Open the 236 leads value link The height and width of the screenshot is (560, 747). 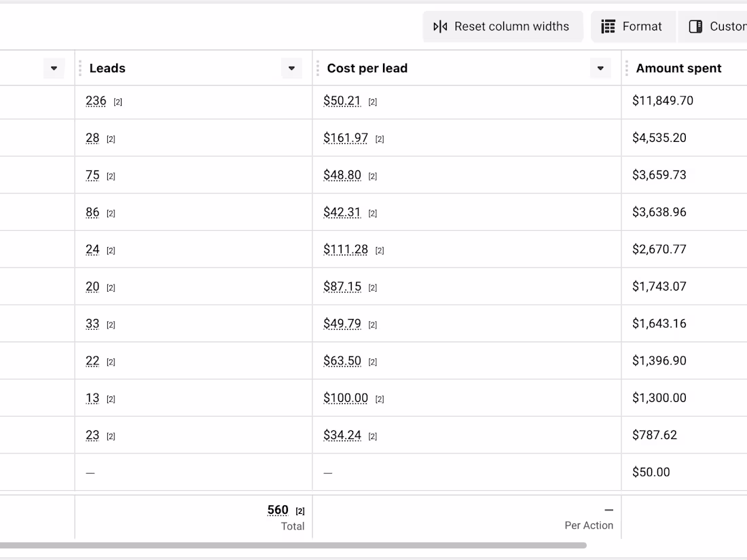[x=96, y=101]
